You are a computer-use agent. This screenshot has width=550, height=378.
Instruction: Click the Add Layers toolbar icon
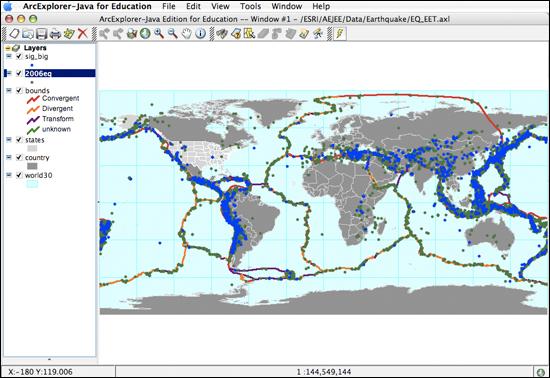[x=69, y=34]
